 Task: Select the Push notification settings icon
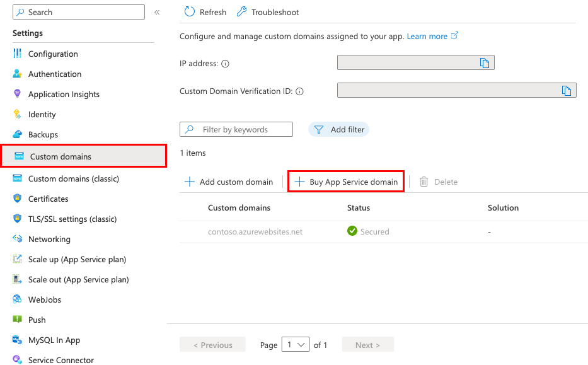click(17, 320)
